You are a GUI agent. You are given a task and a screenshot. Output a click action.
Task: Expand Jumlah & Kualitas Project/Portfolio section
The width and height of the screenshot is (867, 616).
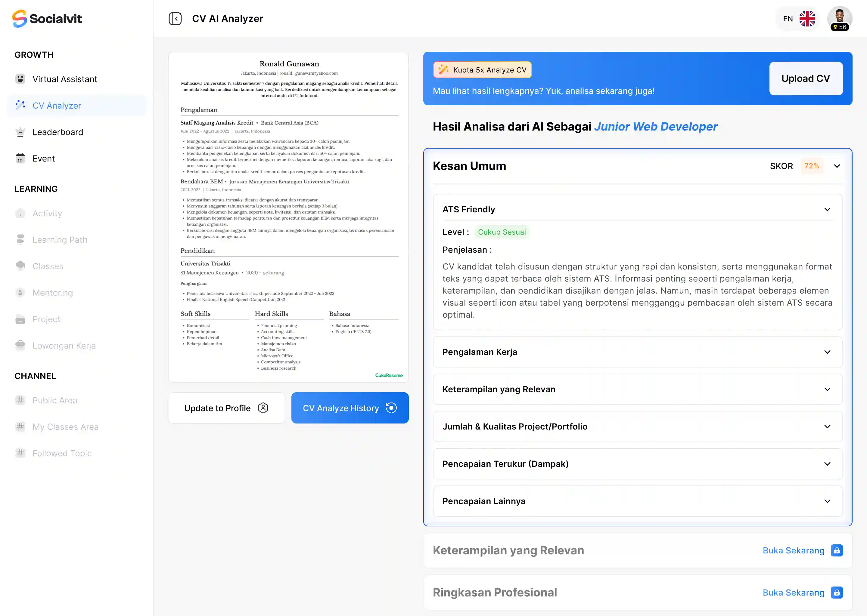tap(827, 427)
